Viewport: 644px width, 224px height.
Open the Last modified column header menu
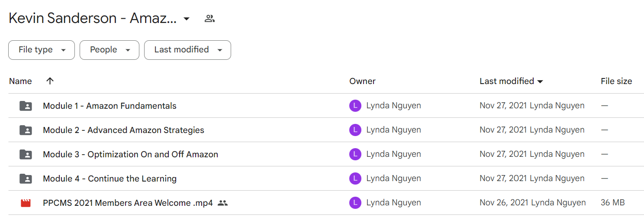click(511, 81)
